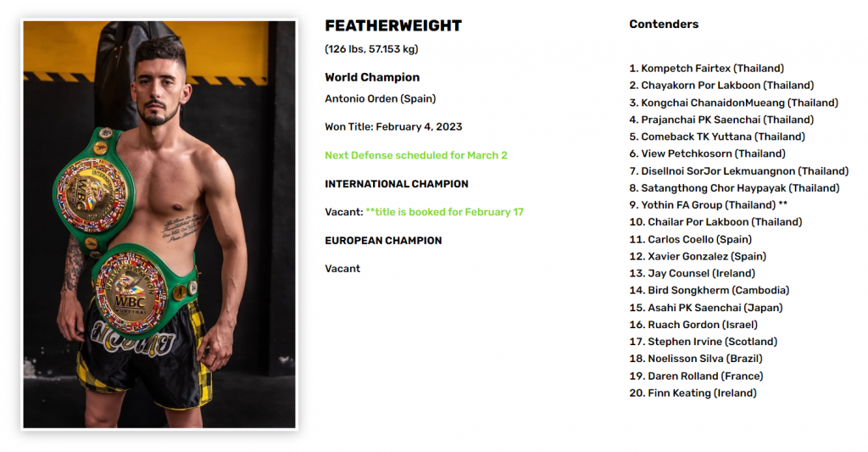Select the FEATHERWEIGHT heading
Viewport: 868px width, 452px height.
pos(393,26)
